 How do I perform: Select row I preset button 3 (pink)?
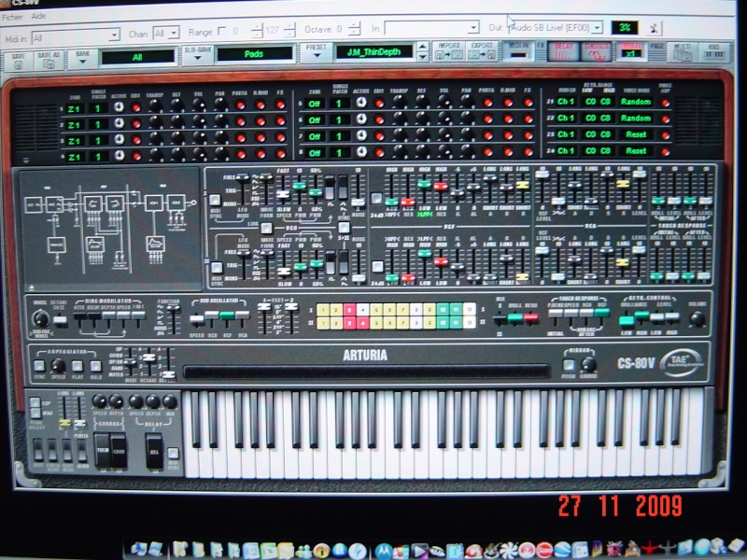[x=349, y=310]
